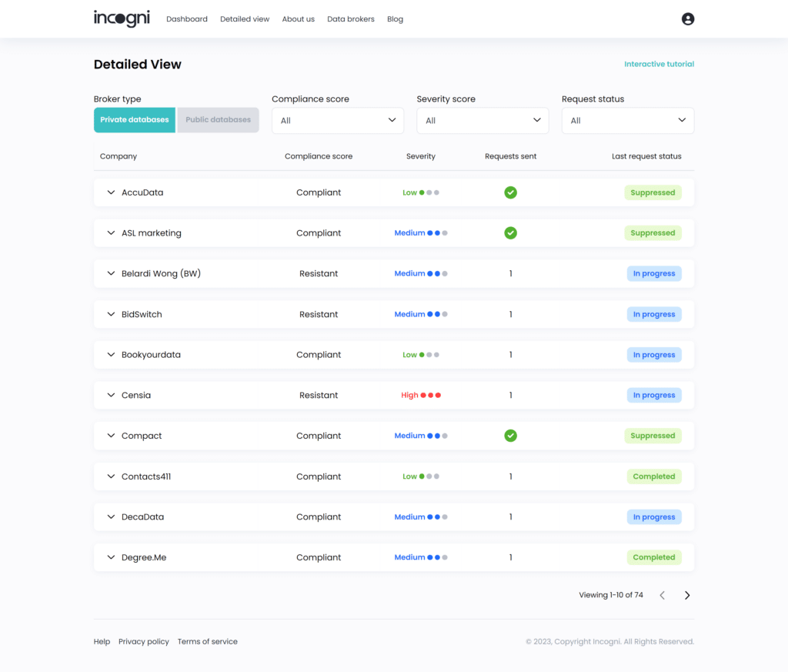Click the Last request status header
Viewport: 788px width, 672px height.
click(x=646, y=156)
